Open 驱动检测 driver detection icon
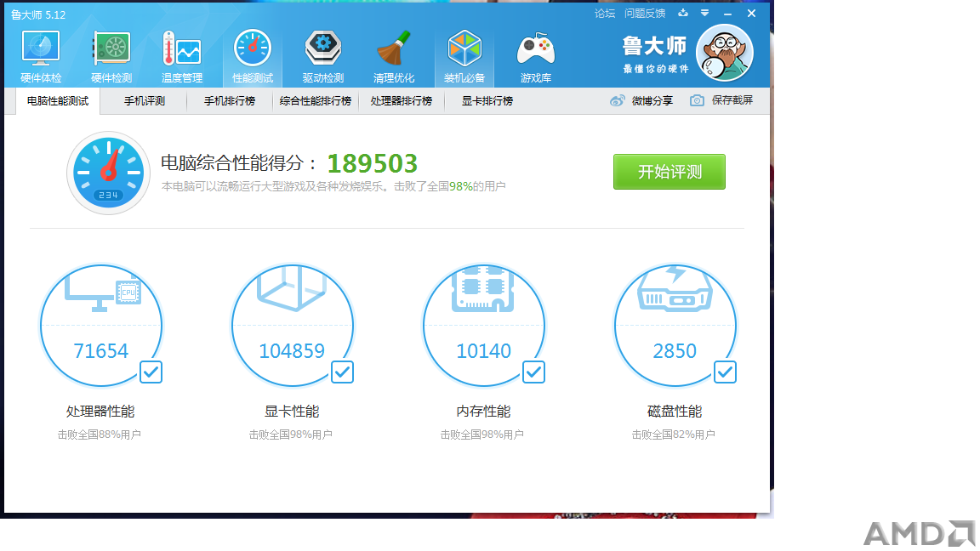 tap(323, 55)
